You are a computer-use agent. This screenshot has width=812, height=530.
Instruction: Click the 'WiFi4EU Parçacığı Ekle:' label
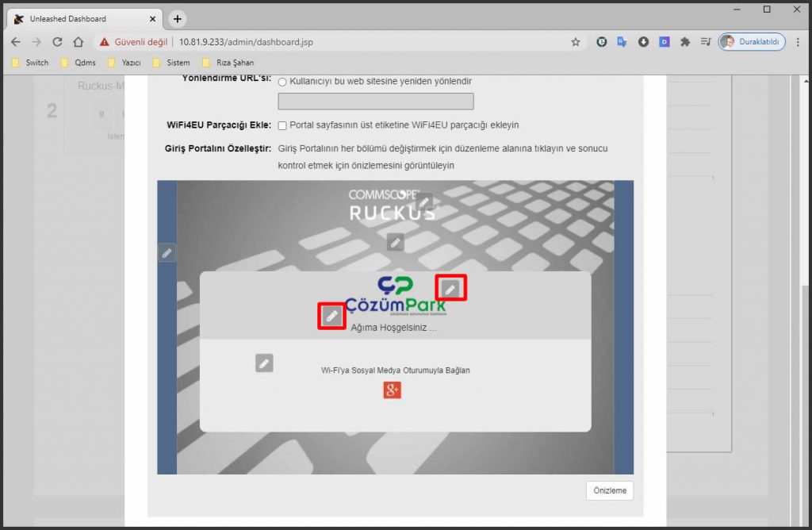pos(219,125)
